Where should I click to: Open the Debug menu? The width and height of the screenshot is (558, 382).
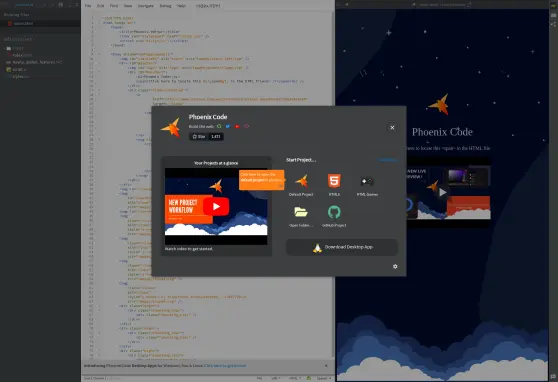click(165, 6)
